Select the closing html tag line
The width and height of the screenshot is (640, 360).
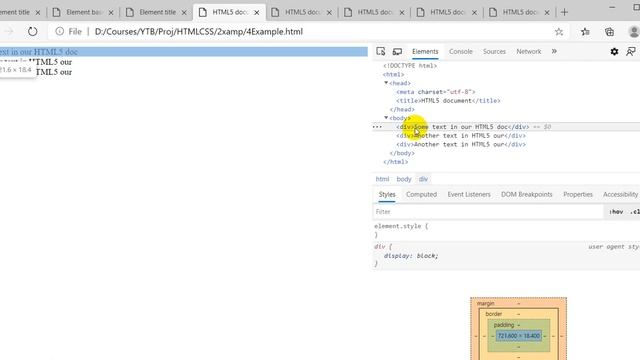coord(396,162)
